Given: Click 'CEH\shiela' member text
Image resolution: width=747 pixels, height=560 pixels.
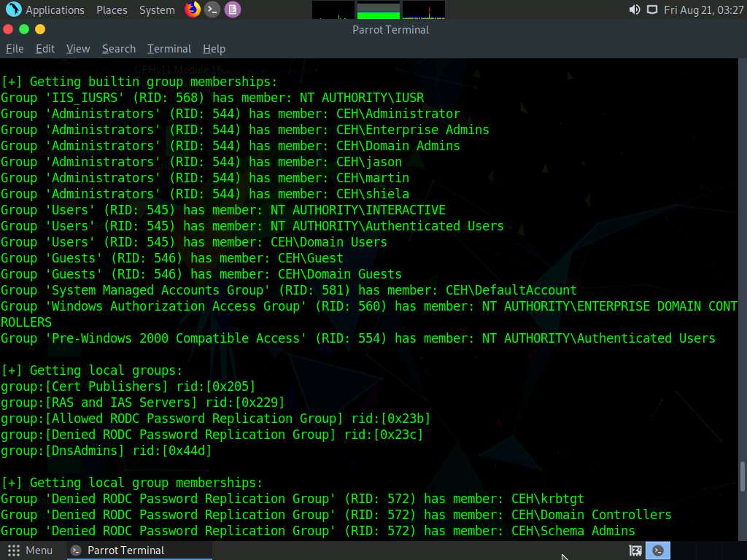Looking at the screenshot, I should pos(373,194).
